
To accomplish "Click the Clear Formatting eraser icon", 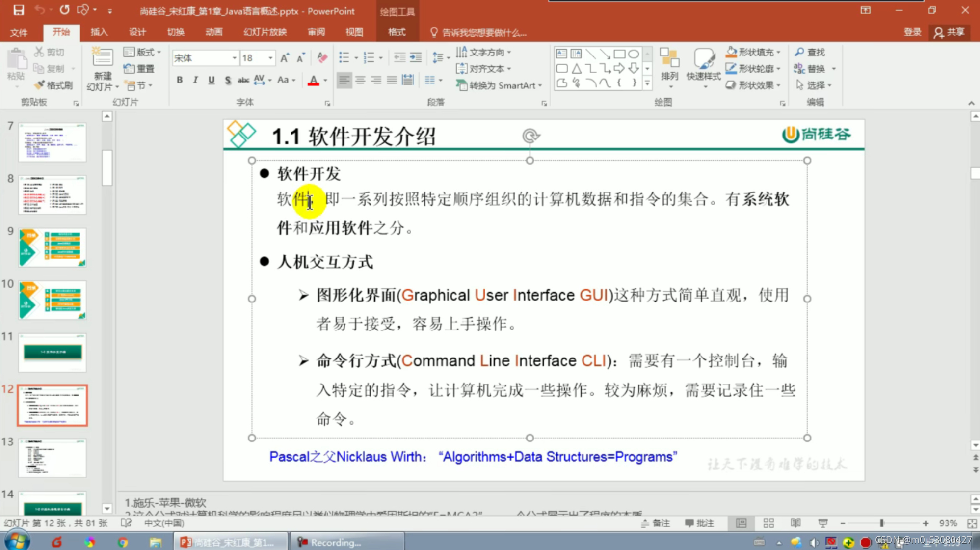I will pos(322,58).
